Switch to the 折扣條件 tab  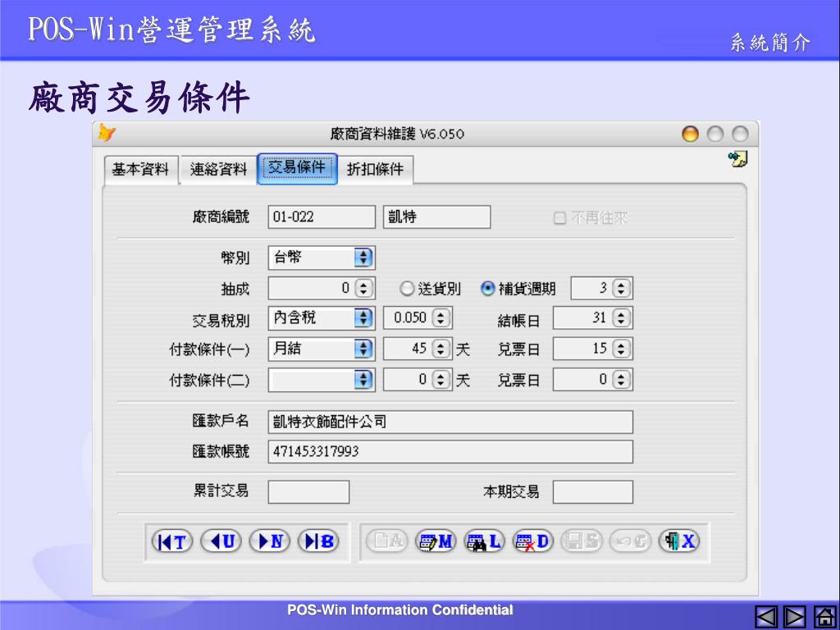tap(375, 170)
